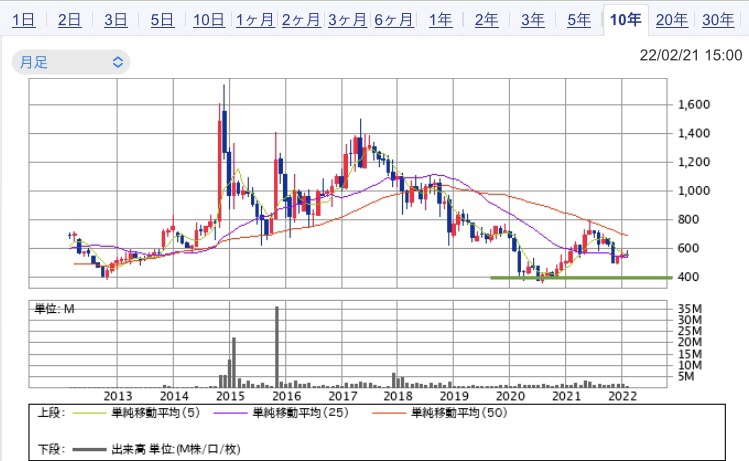749x461 pixels.
Task: Click the 1,400 price axis label
Action: [x=694, y=133]
